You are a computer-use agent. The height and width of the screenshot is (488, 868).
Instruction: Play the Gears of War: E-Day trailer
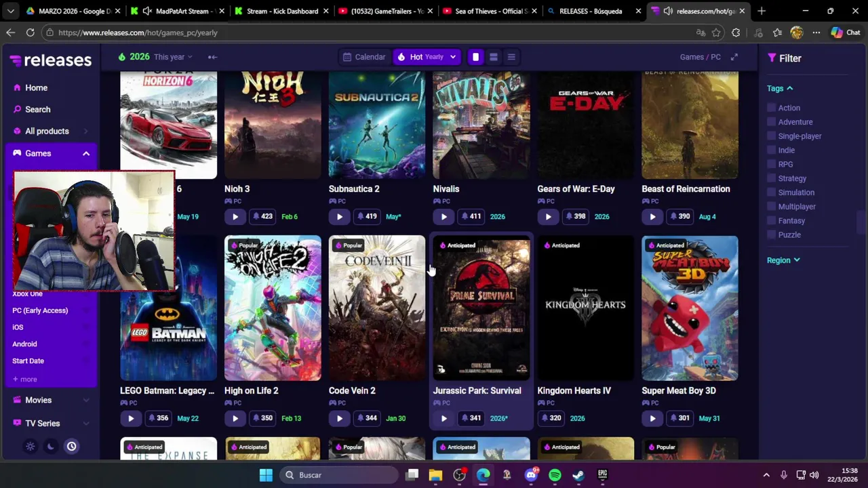[548, 217]
